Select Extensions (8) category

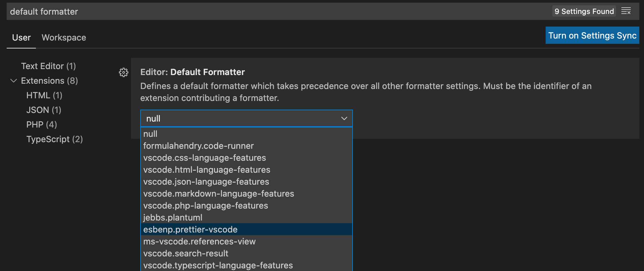[x=50, y=81]
